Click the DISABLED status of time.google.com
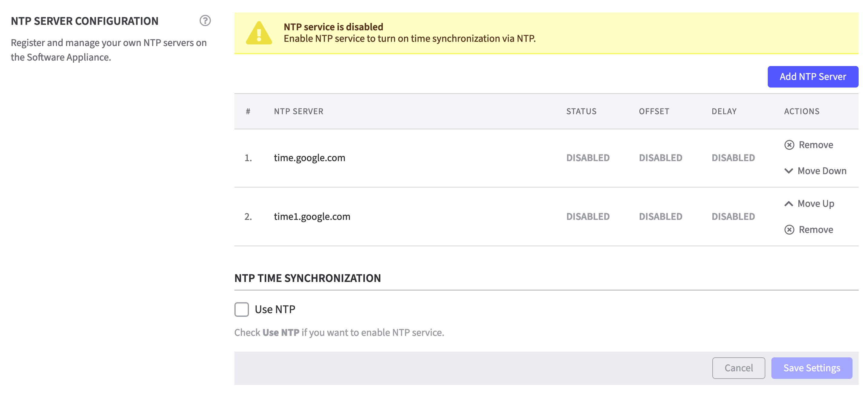The image size is (868, 404). tap(588, 158)
